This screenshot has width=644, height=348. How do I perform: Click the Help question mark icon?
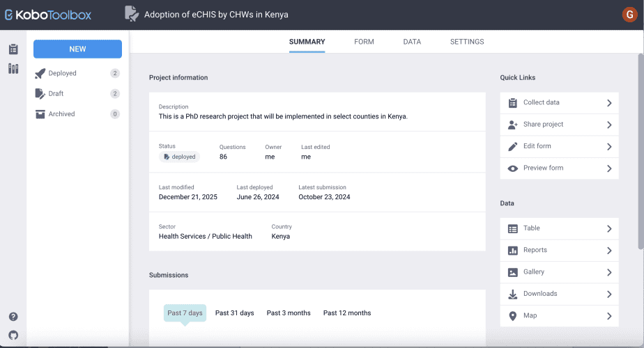(x=13, y=317)
